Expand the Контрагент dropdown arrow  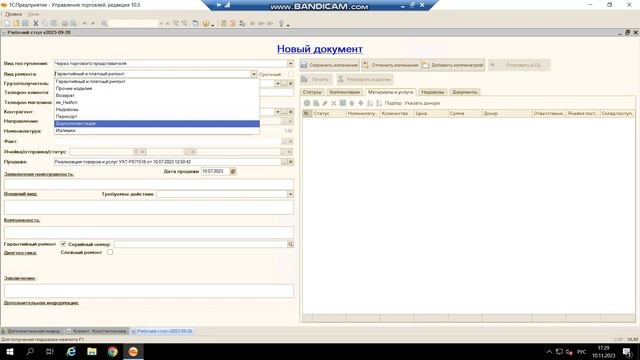point(278,112)
